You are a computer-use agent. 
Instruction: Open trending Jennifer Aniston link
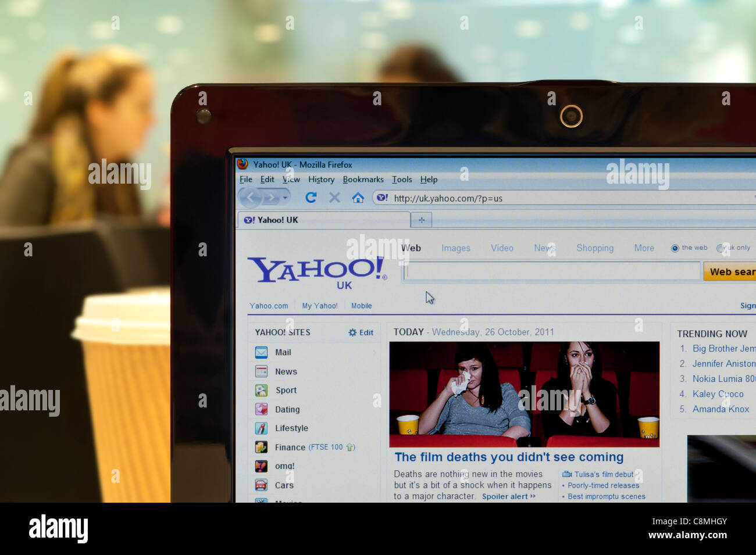coord(724,364)
